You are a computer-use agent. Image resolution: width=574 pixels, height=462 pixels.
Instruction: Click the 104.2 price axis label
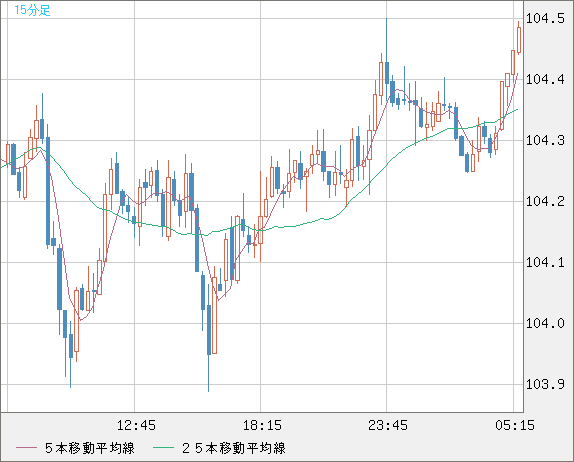point(545,201)
